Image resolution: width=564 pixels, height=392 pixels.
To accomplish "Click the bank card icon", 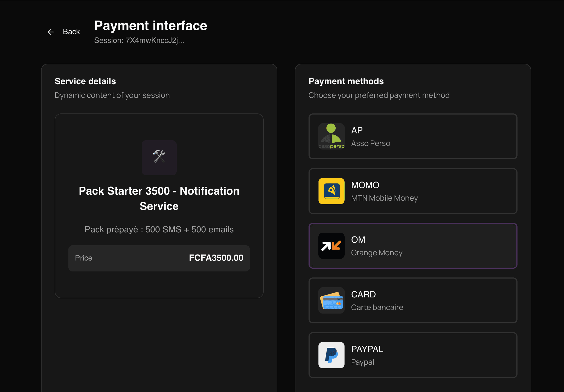I will pos(332,300).
